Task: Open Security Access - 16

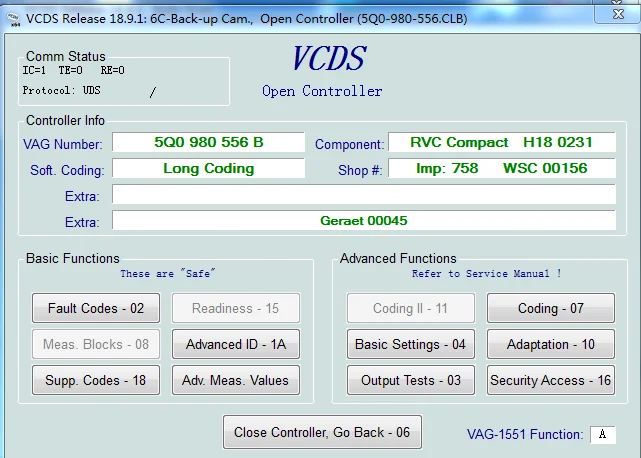Action: coord(551,380)
